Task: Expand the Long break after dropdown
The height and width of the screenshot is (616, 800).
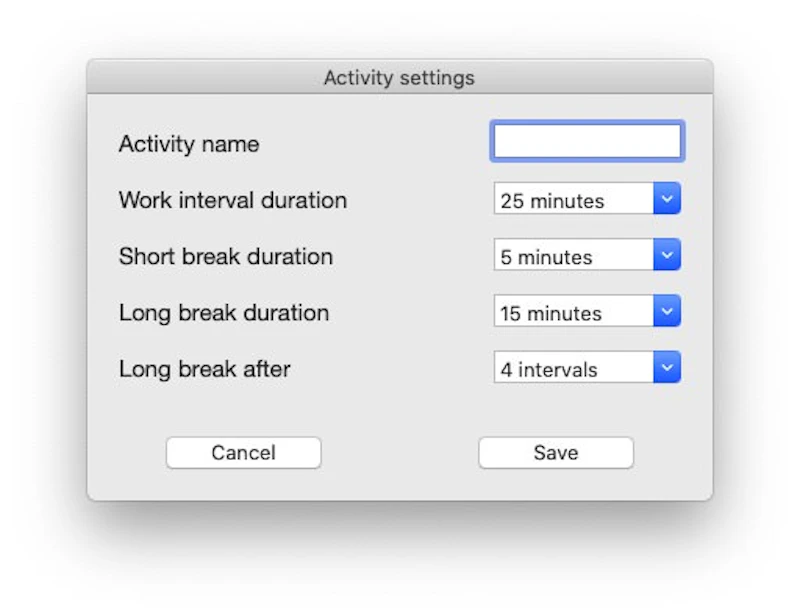Action: click(587, 367)
